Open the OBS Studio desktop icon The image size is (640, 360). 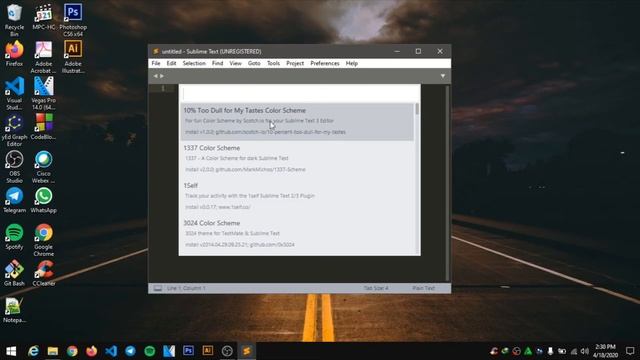(x=14, y=167)
